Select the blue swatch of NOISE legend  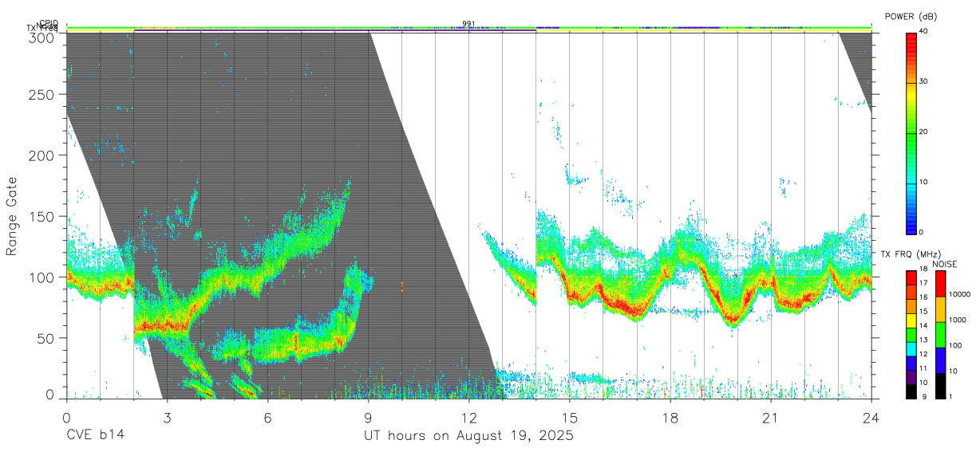click(939, 360)
